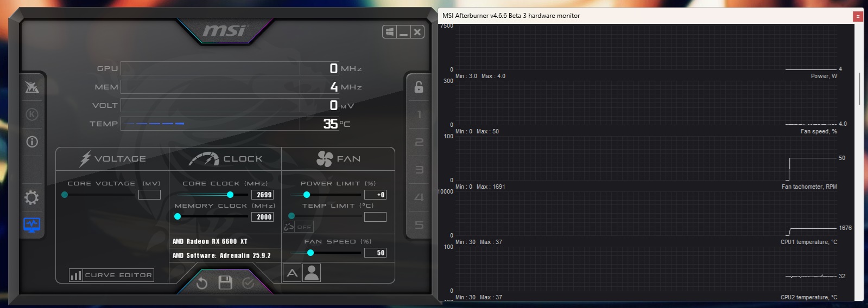
Task: Open Afterburner settings with the gear icon
Action: 32,197
